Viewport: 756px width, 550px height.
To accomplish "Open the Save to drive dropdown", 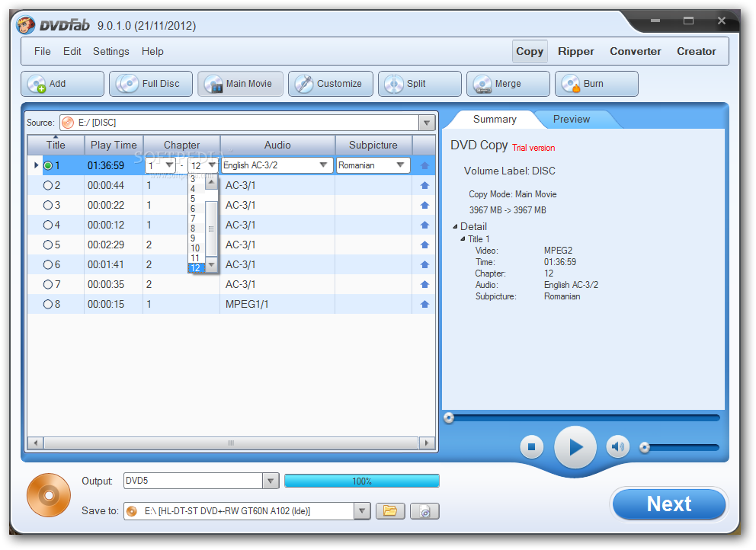I will [x=361, y=511].
